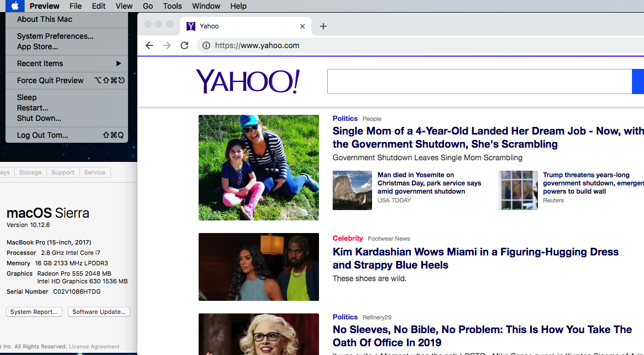The width and height of the screenshot is (644, 355).
Task: Click the Kim Kardashian story photo
Action: (x=259, y=267)
